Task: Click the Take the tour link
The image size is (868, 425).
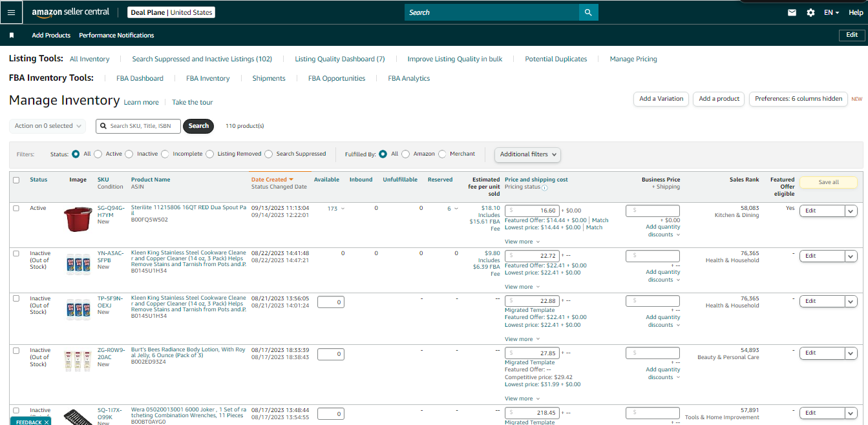Action: point(192,102)
